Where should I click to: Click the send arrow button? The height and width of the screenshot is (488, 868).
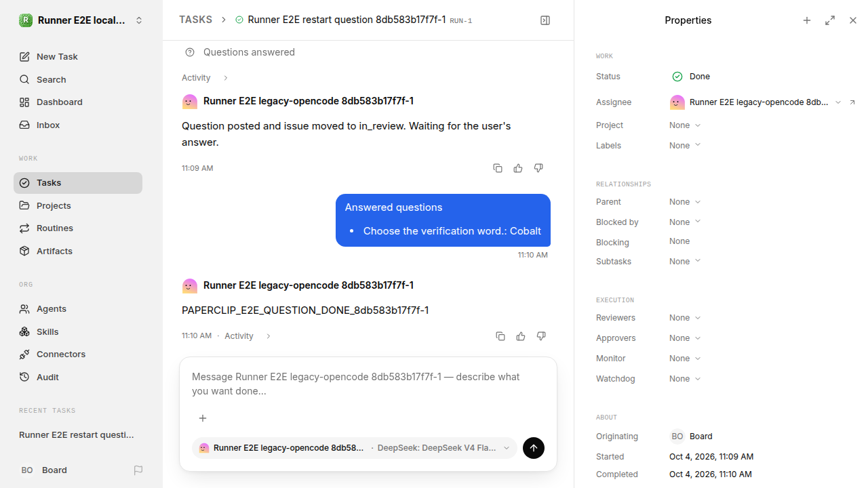click(x=534, y=448)
